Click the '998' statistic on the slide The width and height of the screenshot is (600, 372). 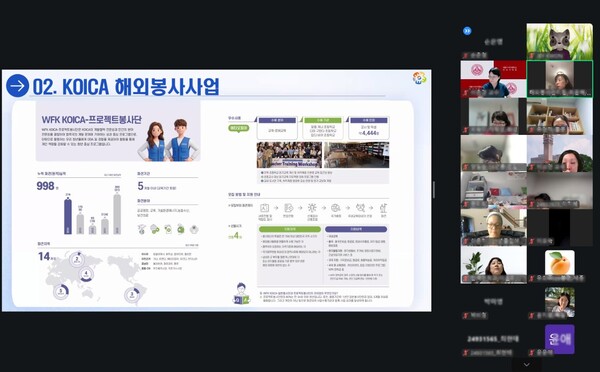coord(46,186)
